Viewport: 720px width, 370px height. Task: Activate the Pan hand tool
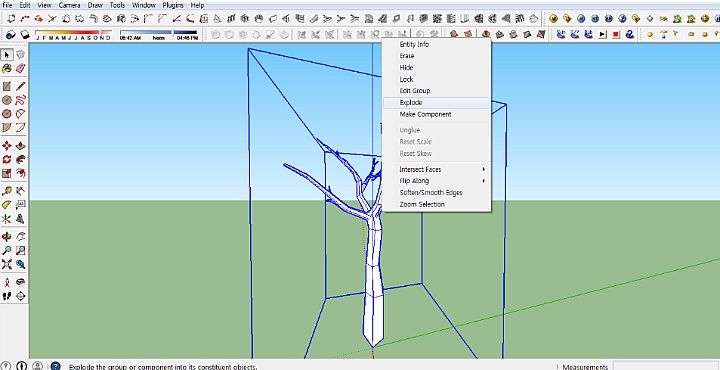(x=21, y=237)
